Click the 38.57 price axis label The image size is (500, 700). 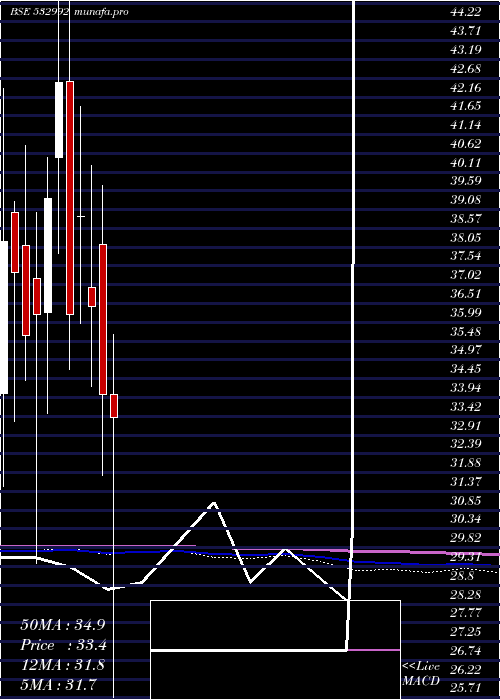pos(466,219)
